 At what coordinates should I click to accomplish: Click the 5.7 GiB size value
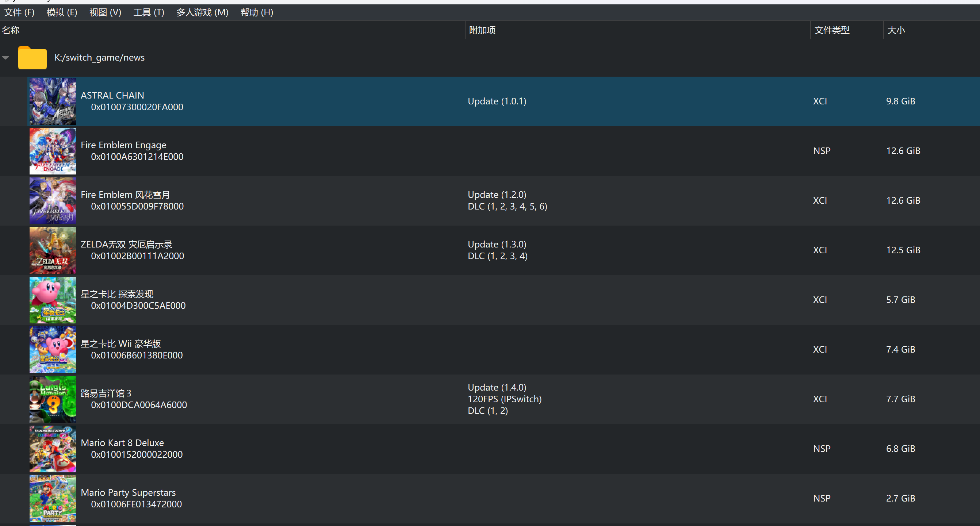[x=900, y=300]
